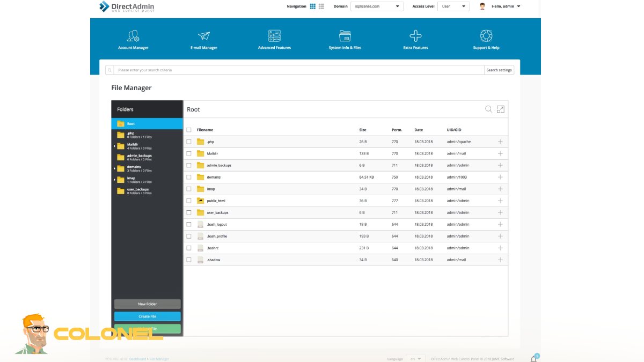Click the expand view icon above file list
This screenshot has width=644, height=362.
click(500, 109)
